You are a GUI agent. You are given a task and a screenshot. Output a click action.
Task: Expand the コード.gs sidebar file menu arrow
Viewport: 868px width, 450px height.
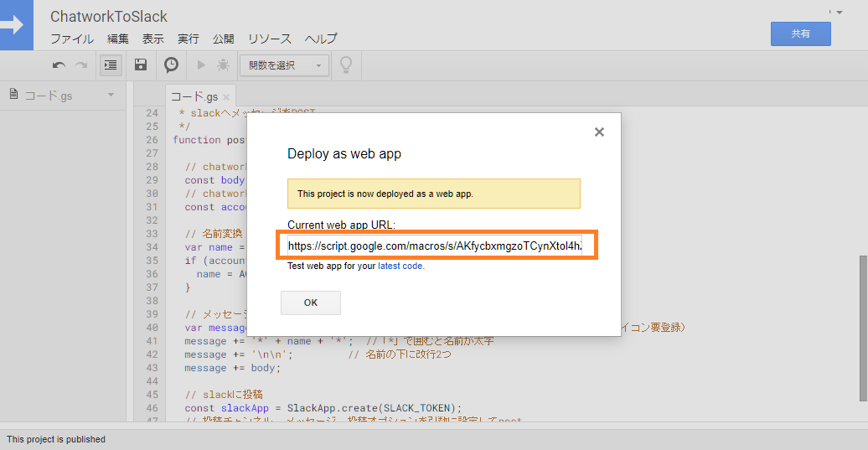pos(111,96)
